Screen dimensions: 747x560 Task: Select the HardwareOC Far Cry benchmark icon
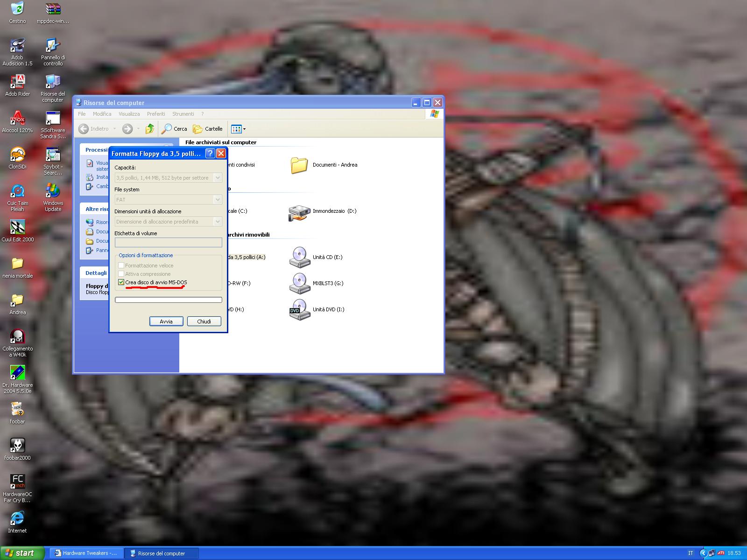17,489
